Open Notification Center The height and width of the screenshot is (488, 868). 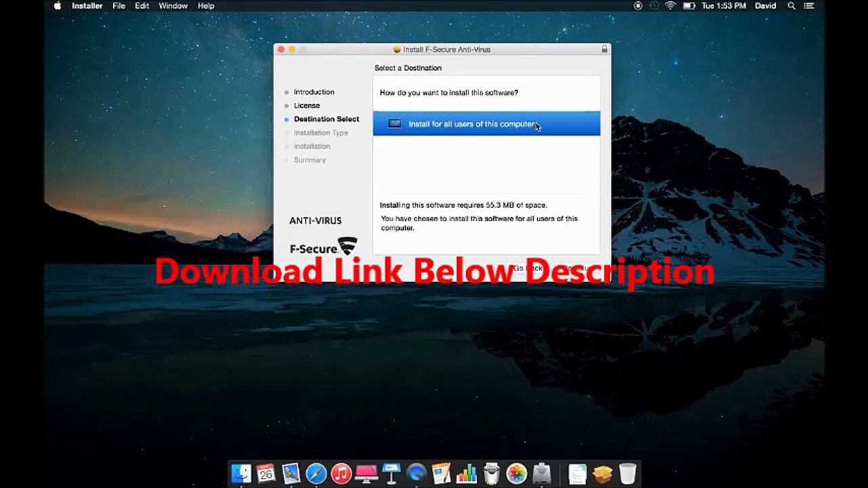[x=810, y=6]
